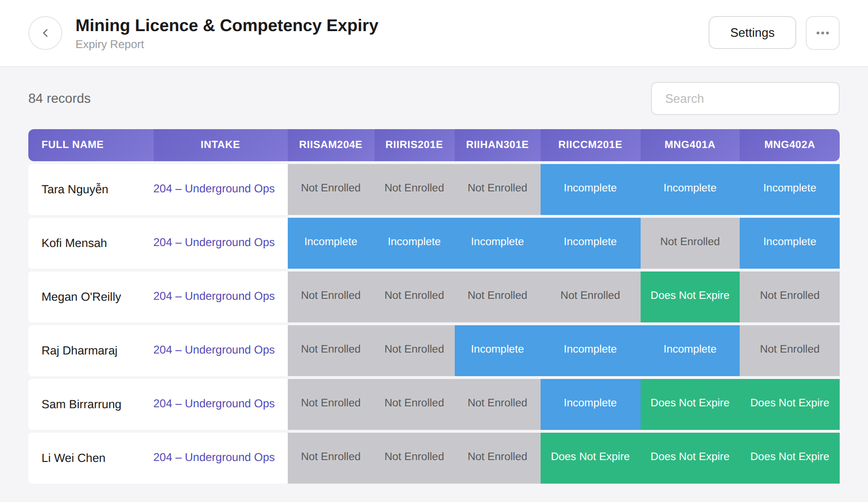Click Li Wei Chen's RIICCM201E Does Not Expire cell
Viewport: 868px width, 502px height.
coord(590,458)
